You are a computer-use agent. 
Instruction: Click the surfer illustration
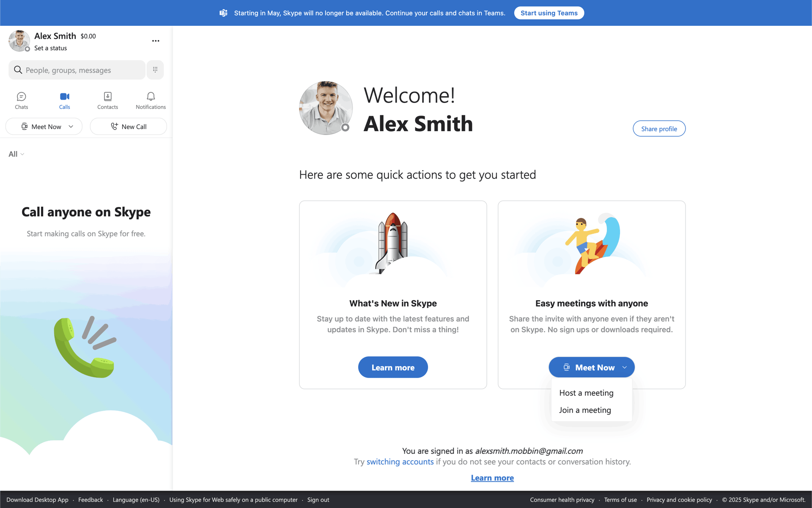[593, 243]
